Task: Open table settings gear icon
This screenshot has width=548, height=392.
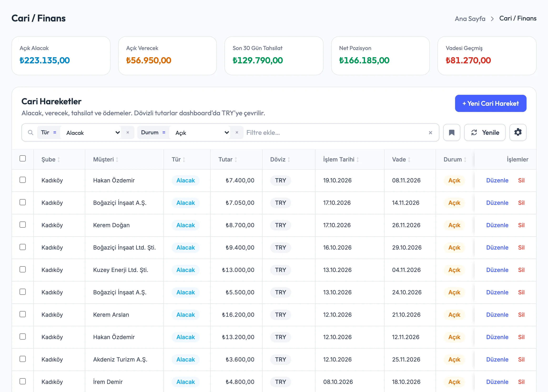Action: (x=518, y=132)
